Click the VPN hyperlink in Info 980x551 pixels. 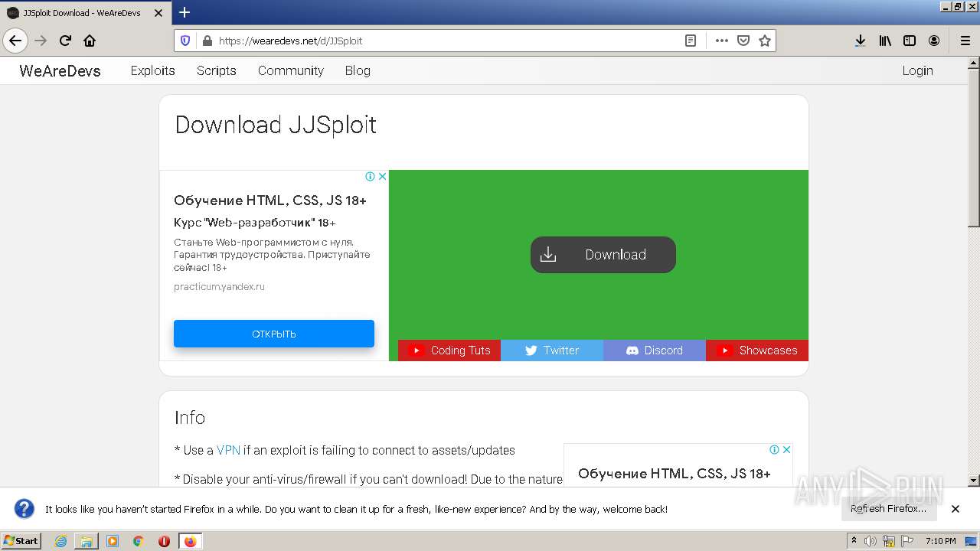click(228, 450)
